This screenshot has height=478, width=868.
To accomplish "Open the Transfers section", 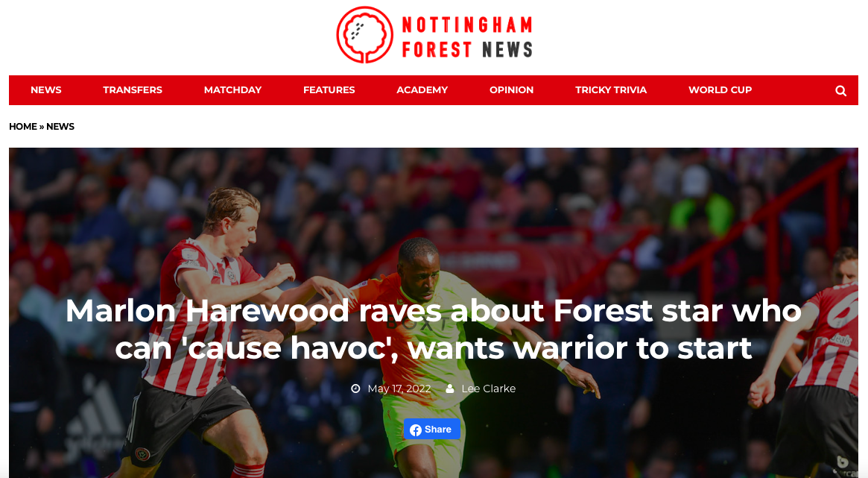I will click(133, 89).
